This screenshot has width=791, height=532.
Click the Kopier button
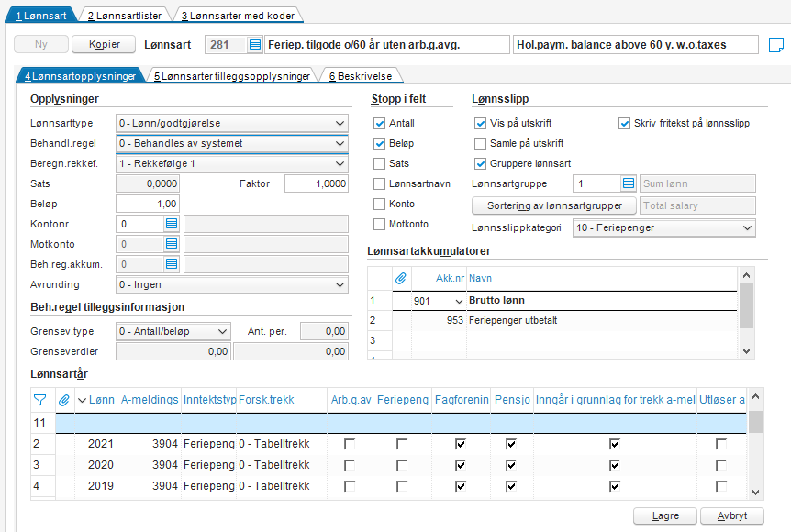click(x=104, y=44)
